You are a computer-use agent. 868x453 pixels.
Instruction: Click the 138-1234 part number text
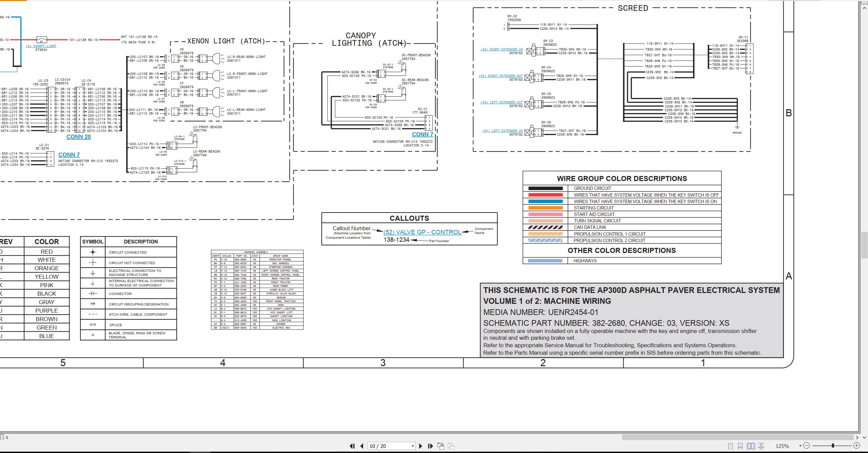396,240
